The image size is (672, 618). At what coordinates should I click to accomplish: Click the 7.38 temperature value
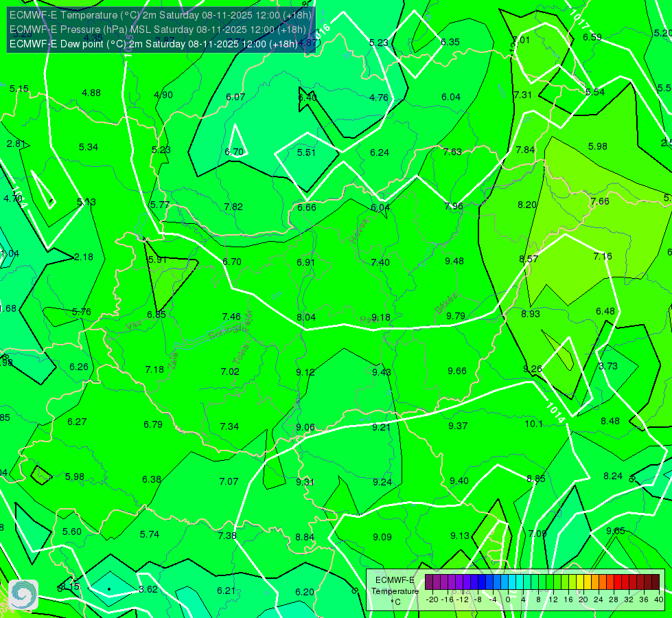227,535
